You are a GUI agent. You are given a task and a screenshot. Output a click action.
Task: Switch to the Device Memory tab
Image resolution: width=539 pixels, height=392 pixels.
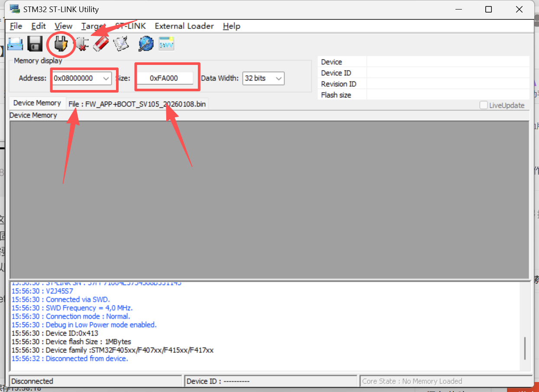37,103
